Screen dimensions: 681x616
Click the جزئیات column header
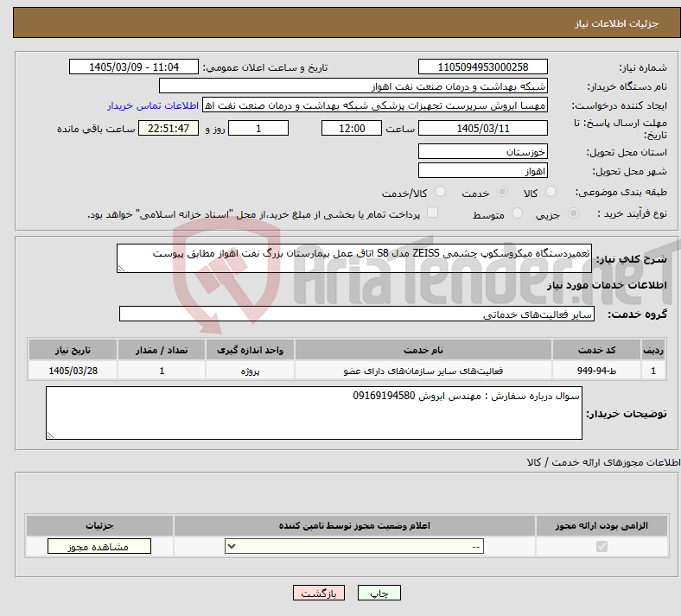[99, 525]
